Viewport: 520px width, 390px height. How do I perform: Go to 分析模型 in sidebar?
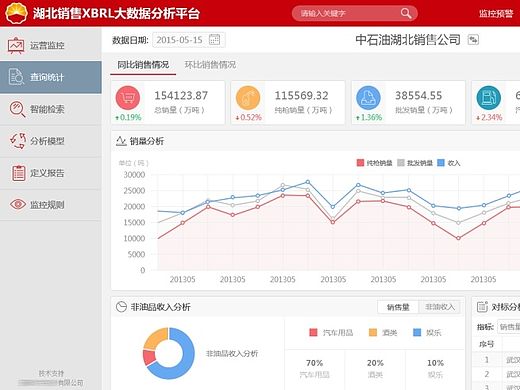(x=51, y=141)
